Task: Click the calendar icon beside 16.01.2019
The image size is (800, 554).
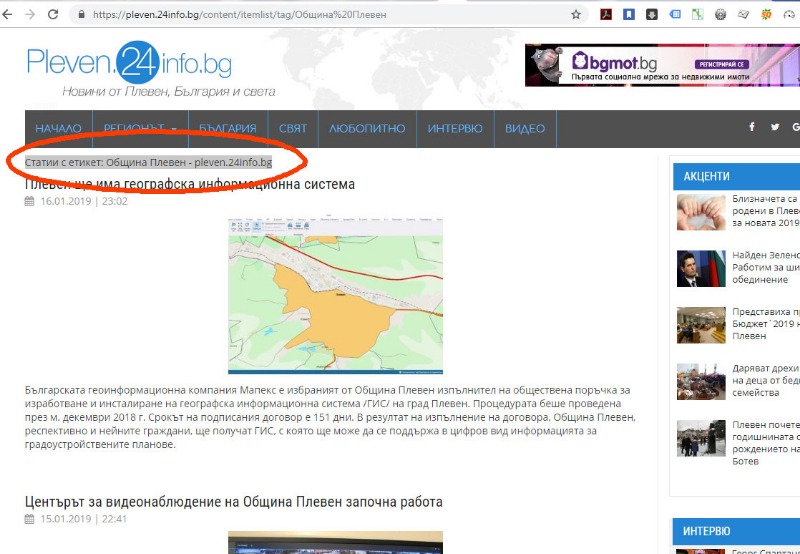Action: [30, 201]
